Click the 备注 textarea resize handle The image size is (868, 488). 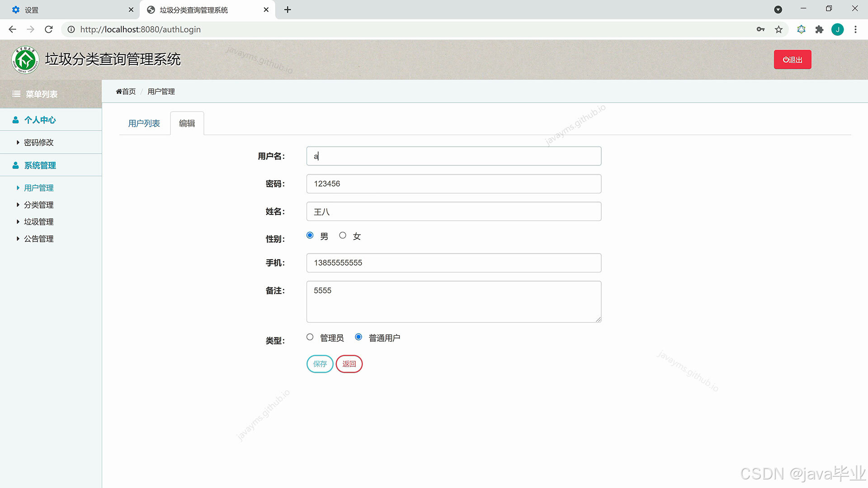[598, 319]
